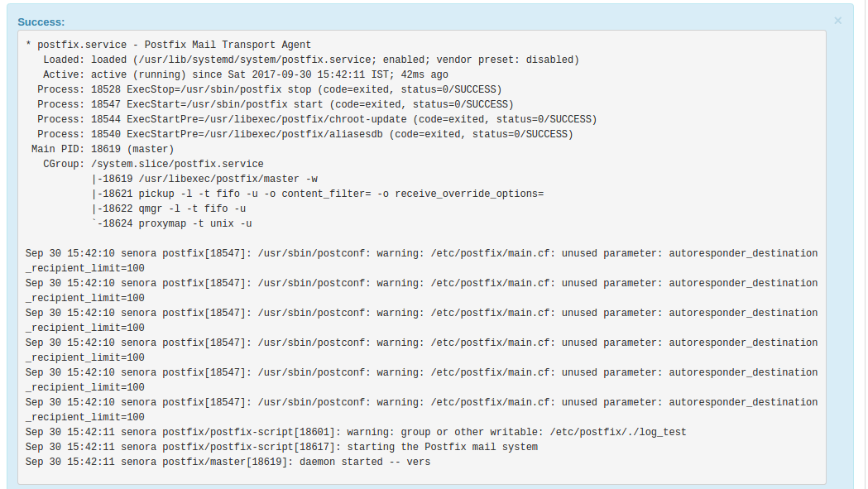Image resolution: width=868 pixels, height=489 pixels.
Task: Select the ExecStart process 18547 line
Action: (275, 104)
